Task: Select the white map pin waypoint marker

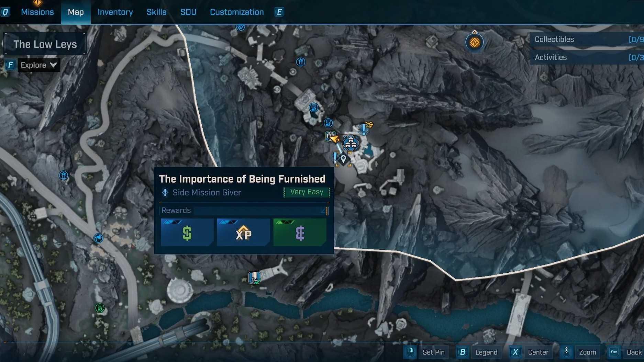Action: click(x=343, y=159)
